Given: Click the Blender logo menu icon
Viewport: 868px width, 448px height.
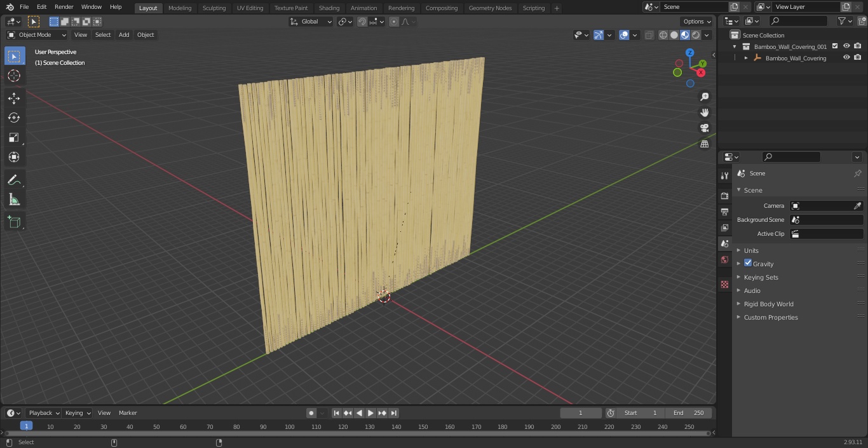Looking at the screenshot, I should 9,7.
